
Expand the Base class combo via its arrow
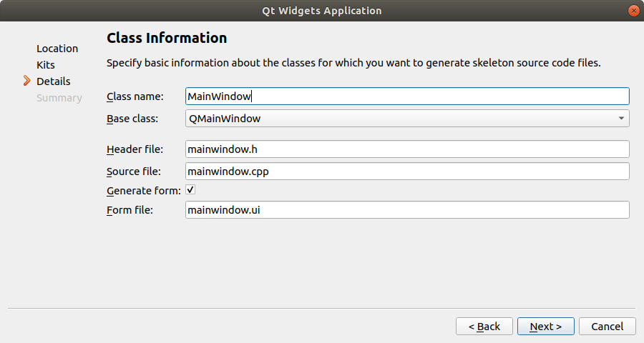[x=621, y=119]
